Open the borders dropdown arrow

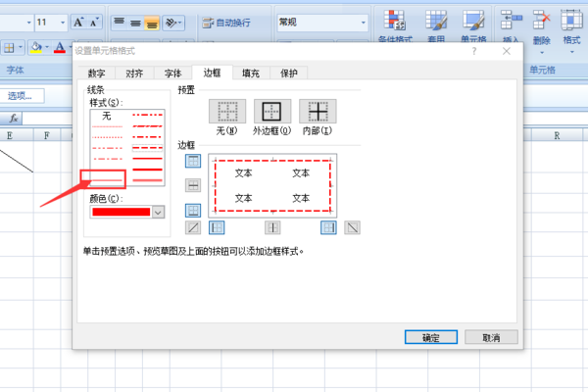21,48
